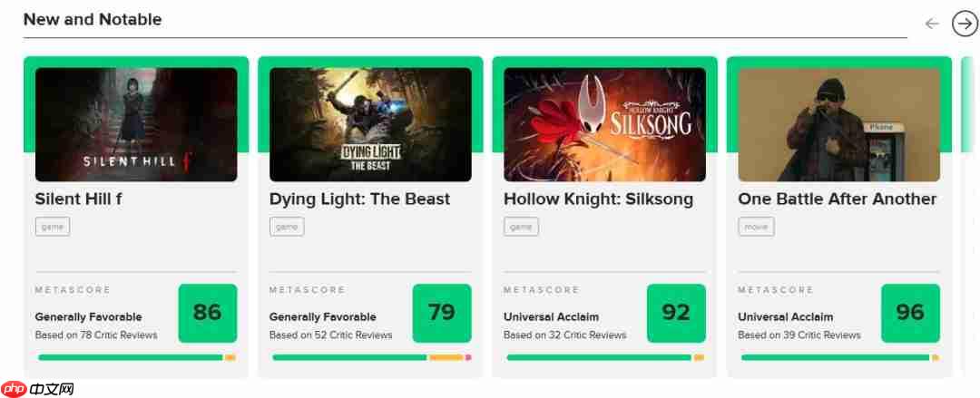Screen dimensions: 980x398
Task: Open the One Battle After Another thumbnail
Action: click(838, 124)
